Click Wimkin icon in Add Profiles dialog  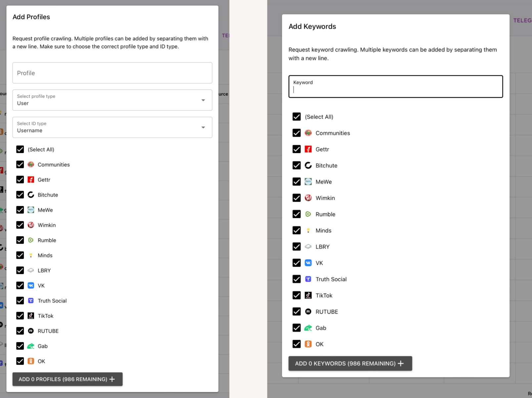tap(31, 225)
